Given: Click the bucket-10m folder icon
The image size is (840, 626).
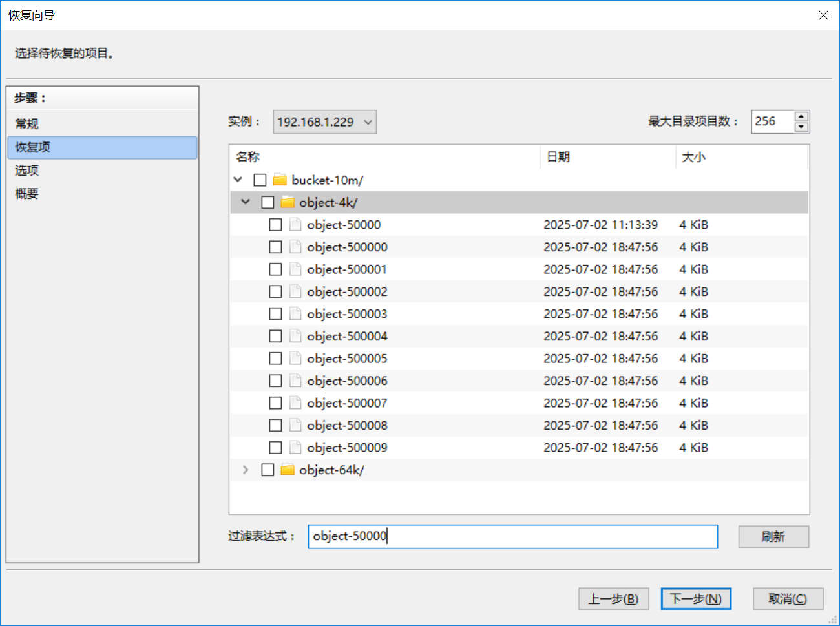Looking at the screenshot, I should [x=280, y=180].
